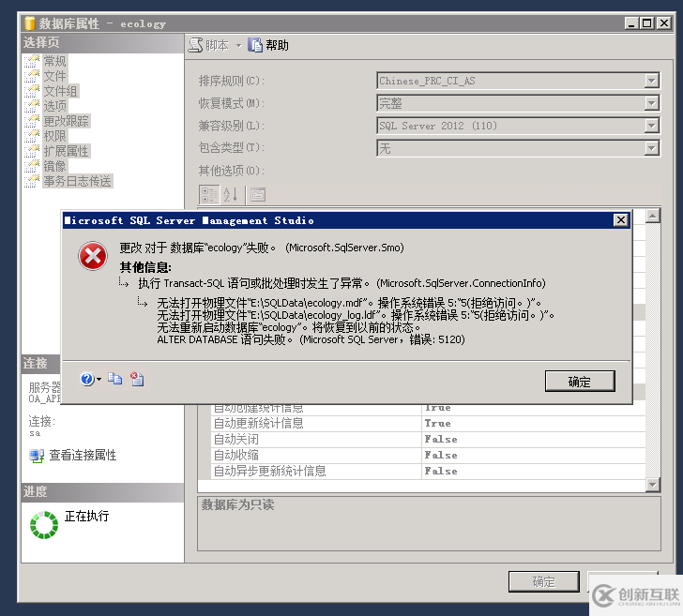Open the 更改跟踪 page
The image size is (683, 616).
pyautogui.click(x=67, y=121)
